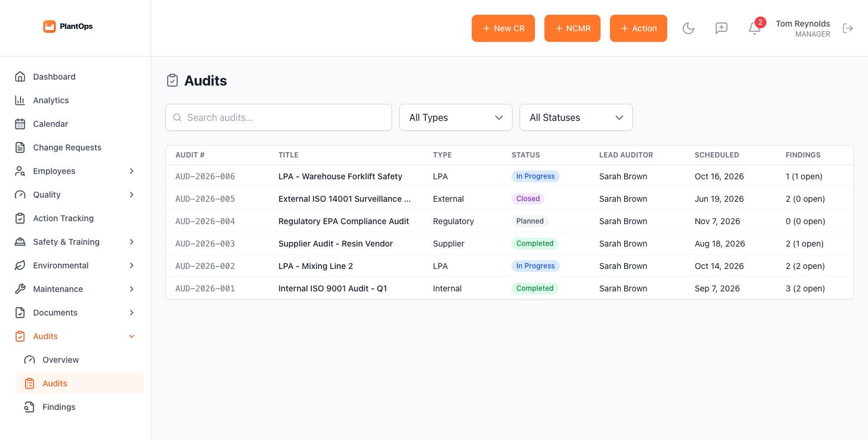Click Nov 7, 2026 scheduled date
This screenshot has height=440, width=868.
(x=717, y=221)
